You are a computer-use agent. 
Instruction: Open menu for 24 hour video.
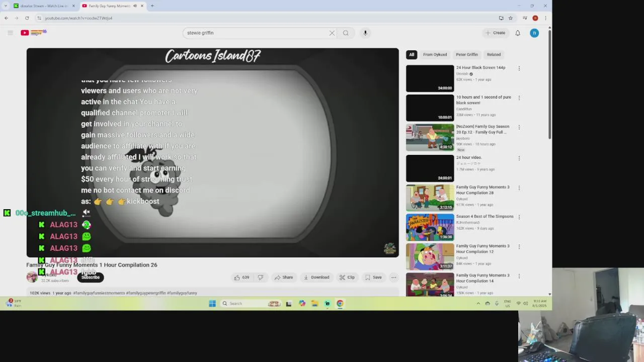[519, 158]
